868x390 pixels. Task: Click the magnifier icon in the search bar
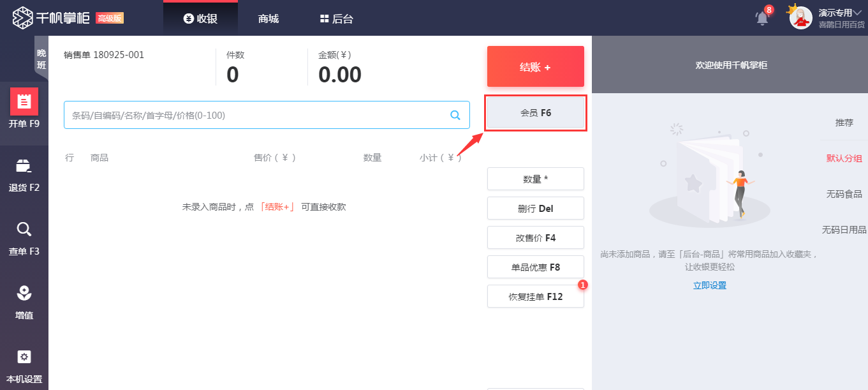(455, 115)
